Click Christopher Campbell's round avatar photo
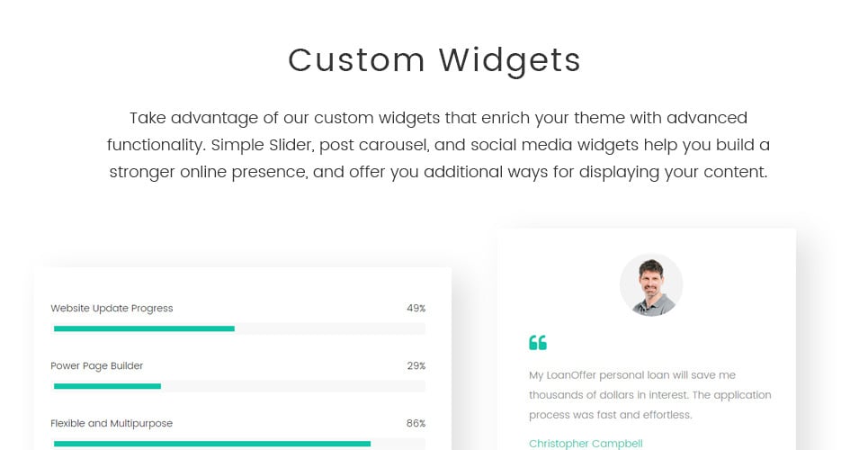Image resolution: width=868 pixels, height=450 pixels. 651,285
